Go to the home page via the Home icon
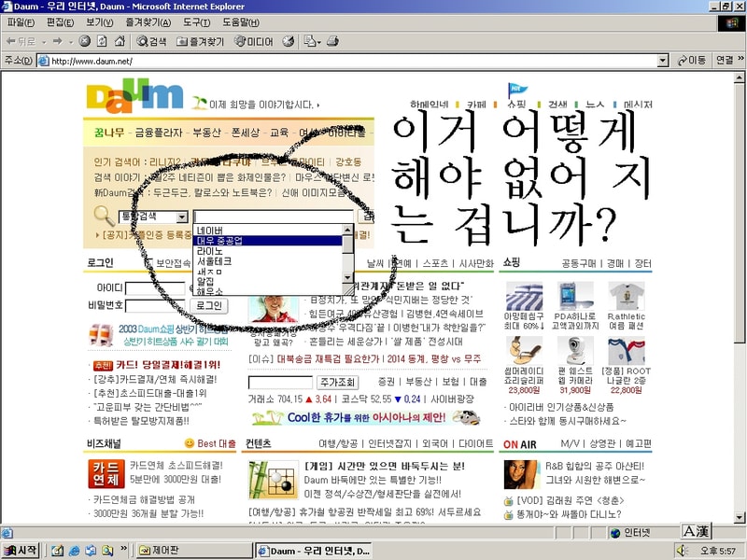Image resolution: width=747 pixels, height=560 pixels. click(x=120, y=41)
